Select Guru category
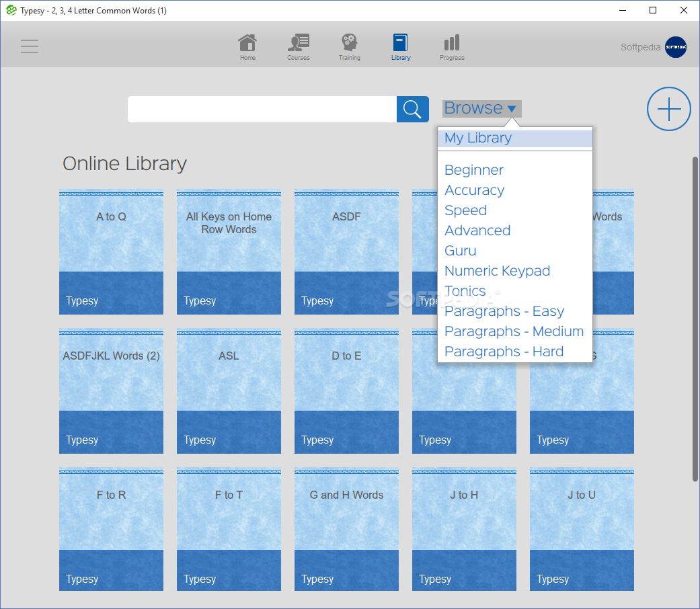The width and height of the screenshot is (700, 609). pyautogui.click(x=460, y=250)
